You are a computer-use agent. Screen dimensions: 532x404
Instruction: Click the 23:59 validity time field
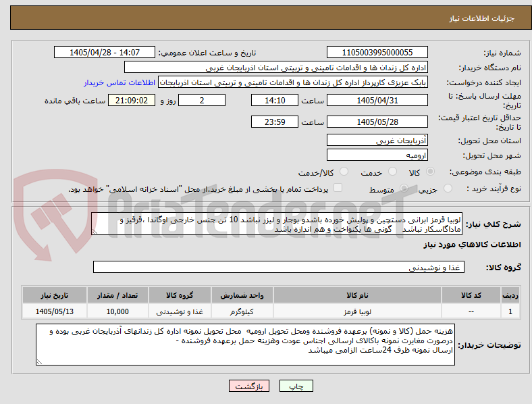point(275,122)
